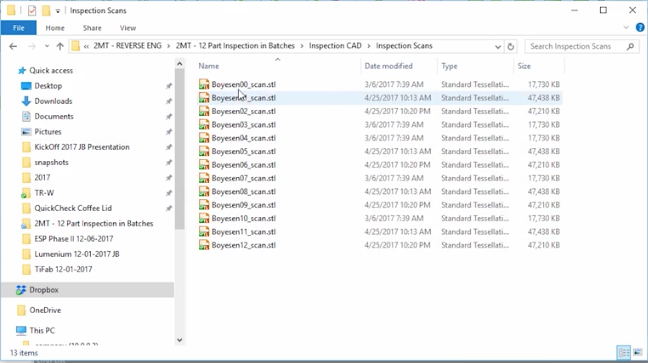648x363 pixels.
Task: Click Inspection CAD breadcrumb in address bar
Action: [335, 46]
